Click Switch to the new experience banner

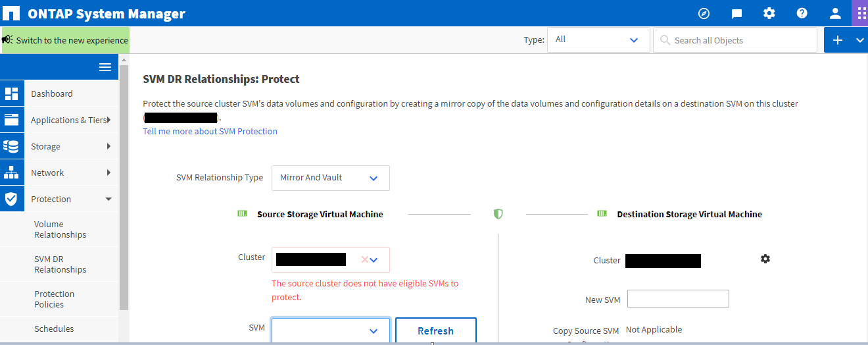pos(66,40)
